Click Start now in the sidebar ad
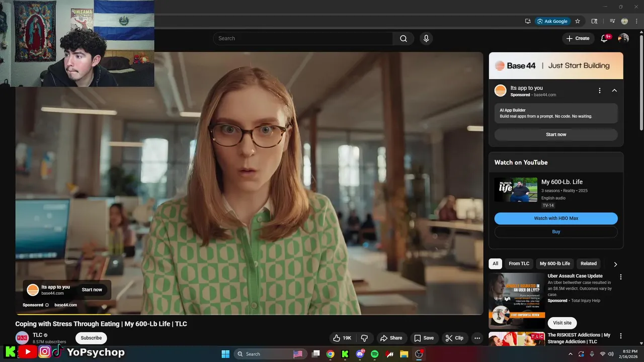Image resolution: width=644 pixels, height=362 pixels. click(556, 134)
